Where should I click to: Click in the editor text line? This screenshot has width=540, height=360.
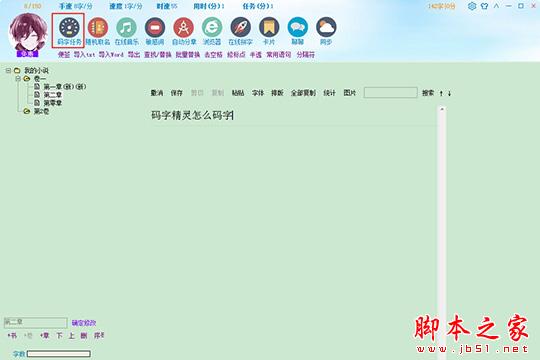point(192,115)
